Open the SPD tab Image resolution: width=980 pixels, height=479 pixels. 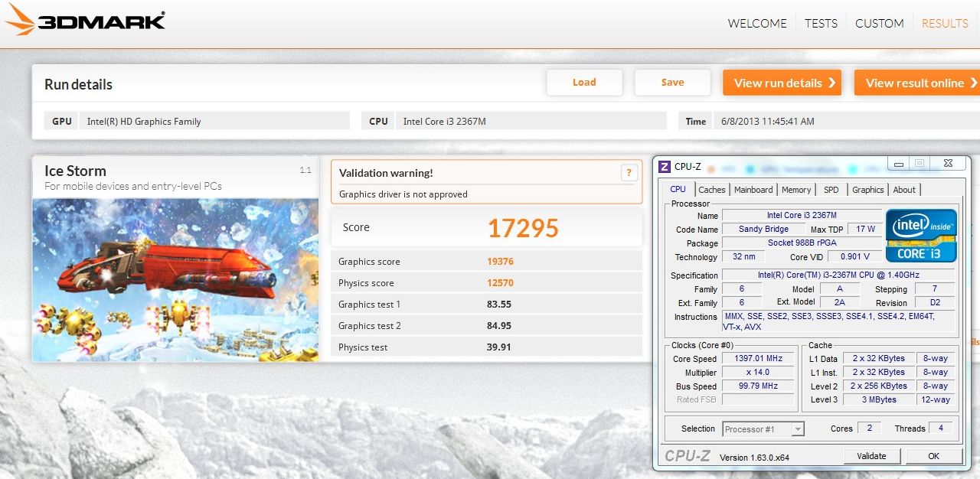[831, 190]
